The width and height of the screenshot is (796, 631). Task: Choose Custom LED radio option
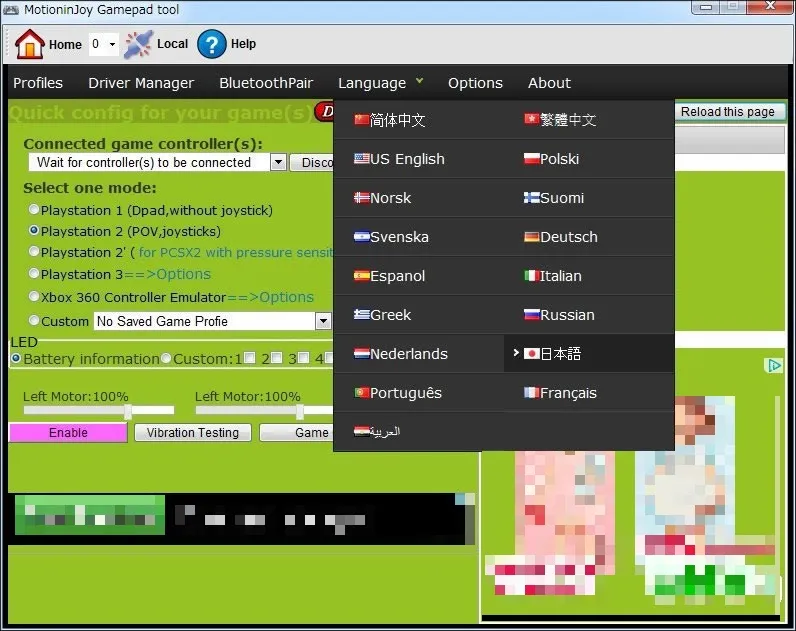[x=166, y=358]
